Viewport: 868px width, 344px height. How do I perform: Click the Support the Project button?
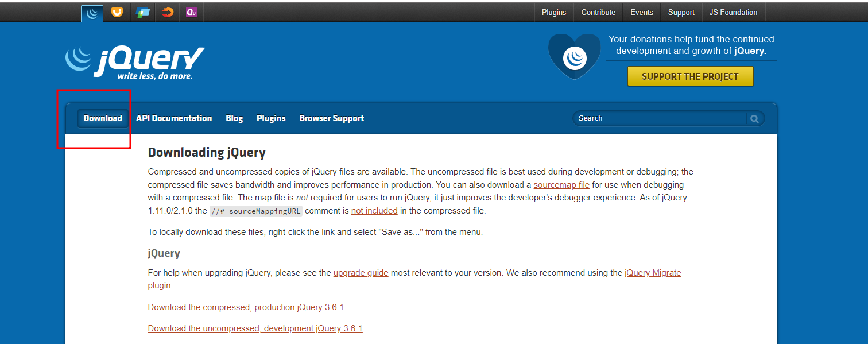(x=690, y=76)
